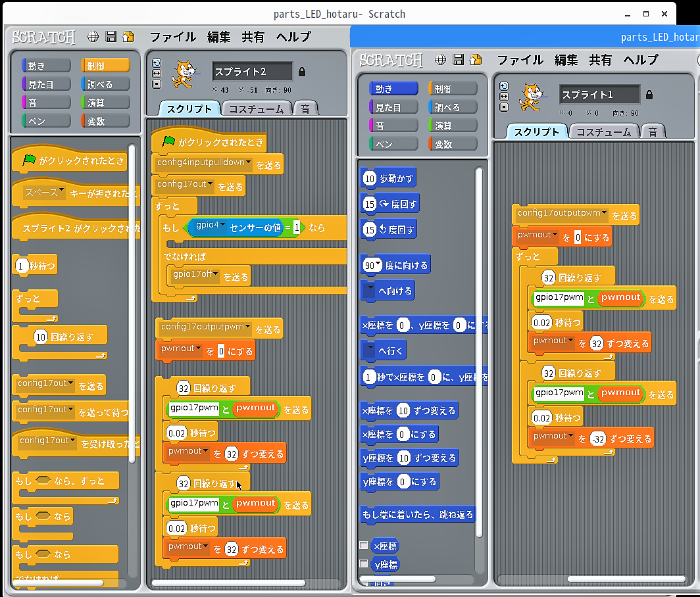Check the y座標 reporter checkbox
The height and width of the screenshot is (597, 700).
(364, 563)
